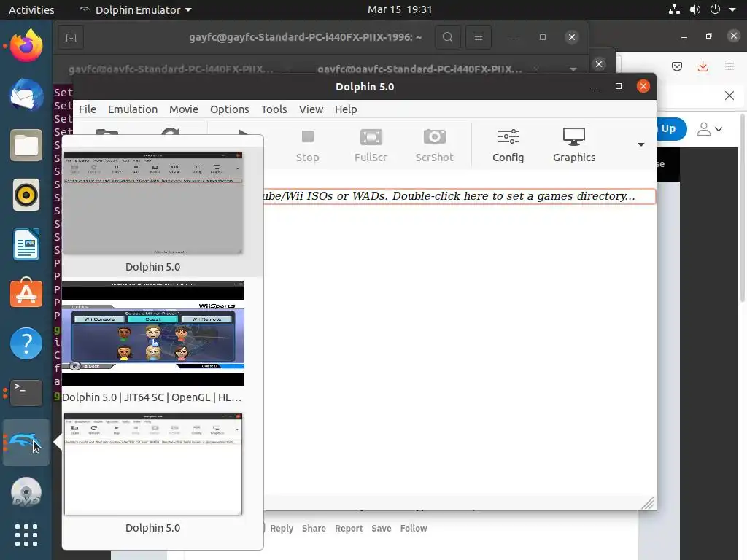747x560 pixels.
Task: Open the Files manager from the dock
Action: (26, 145)
